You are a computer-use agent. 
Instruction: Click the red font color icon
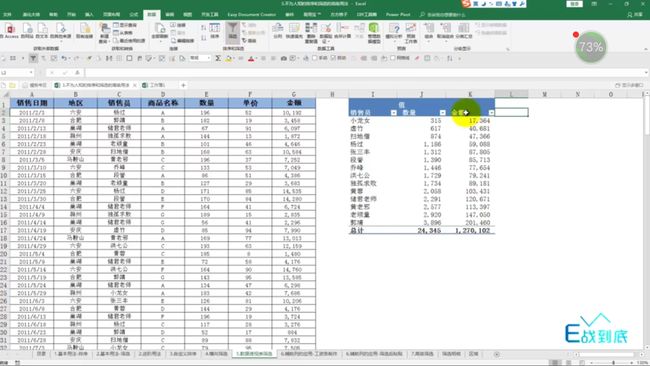pyautogui.click(x=251, y=58)
